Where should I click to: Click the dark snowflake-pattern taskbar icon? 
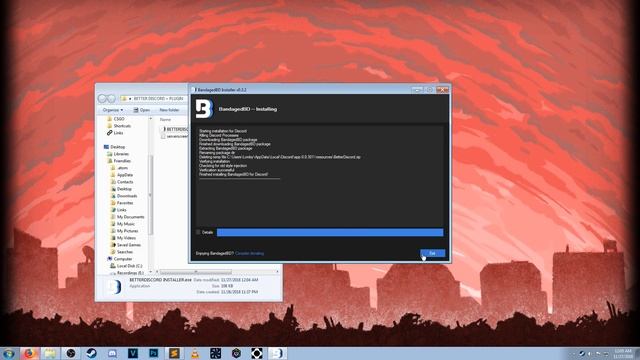(x=216, y=353)
